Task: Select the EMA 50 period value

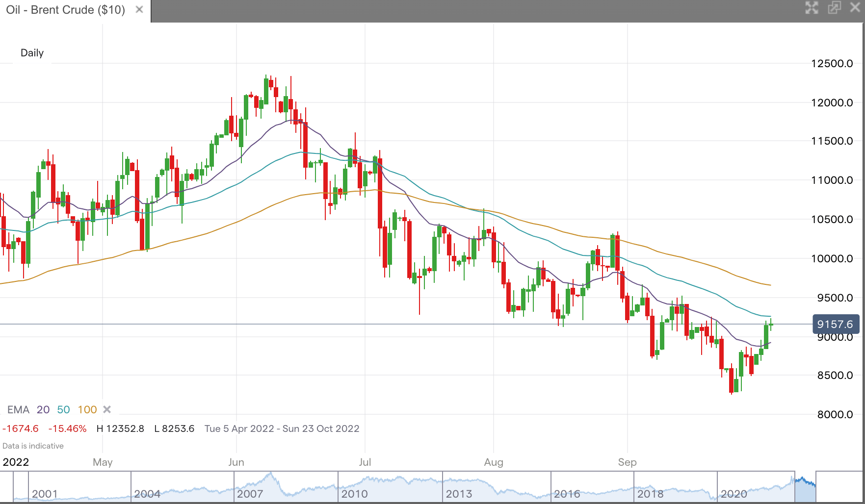Action: click(64, 410)
